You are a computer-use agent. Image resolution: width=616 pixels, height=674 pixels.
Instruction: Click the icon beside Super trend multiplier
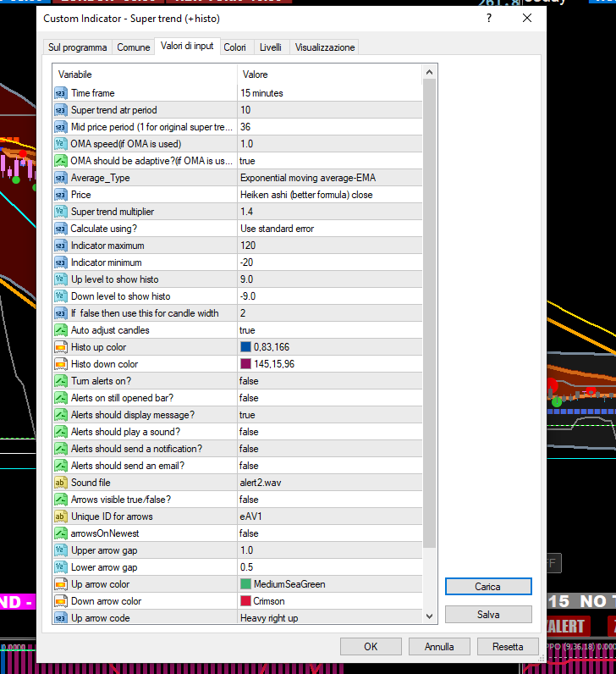click(x=61, y=212)
